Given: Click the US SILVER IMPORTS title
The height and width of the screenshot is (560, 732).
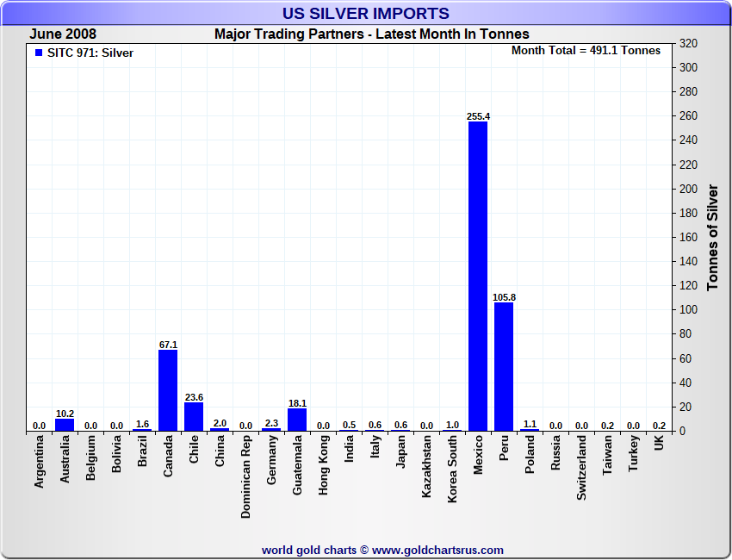Looking at the screenshot, I should click(366, 13).
